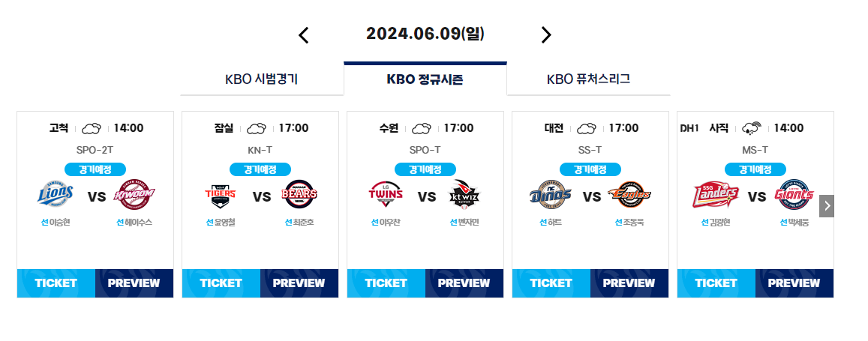This screenshot has width=868, height=341.
Task: Select the KBO 정규시즌 tab
Action: click(x=425, y=79)
